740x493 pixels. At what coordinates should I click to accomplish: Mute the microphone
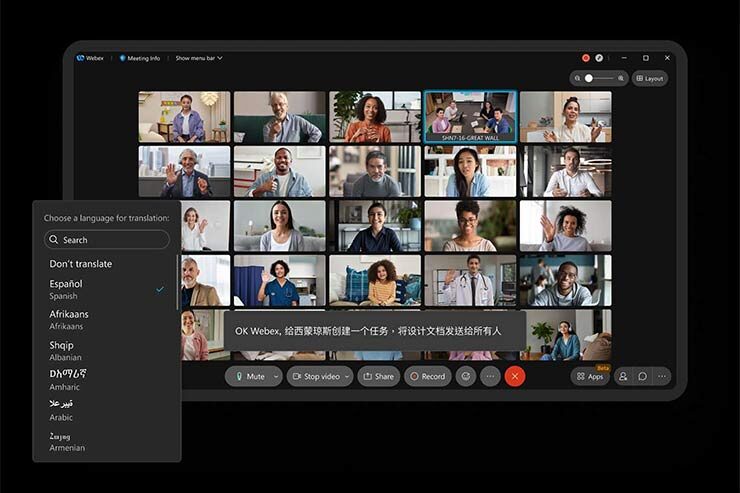pos(248,376)
